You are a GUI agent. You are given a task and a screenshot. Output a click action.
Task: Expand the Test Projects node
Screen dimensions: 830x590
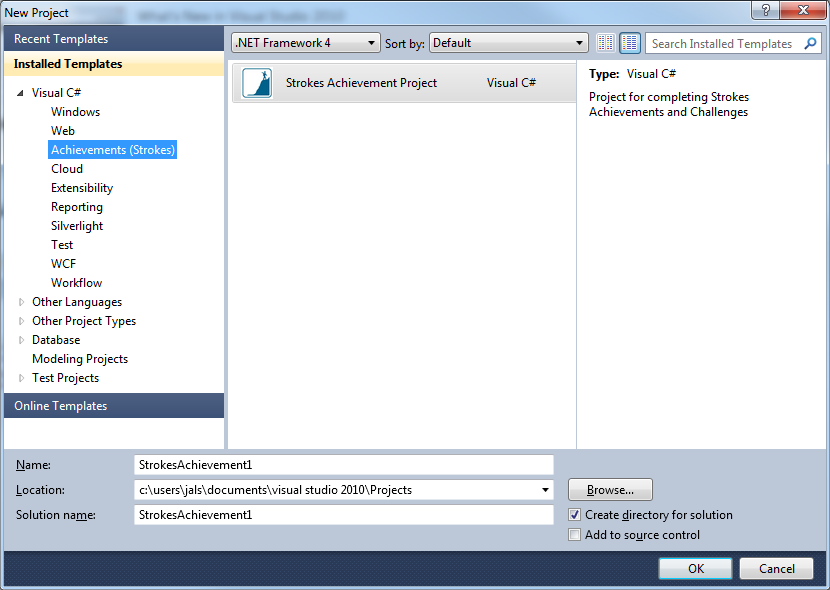(x=21, y=378)
